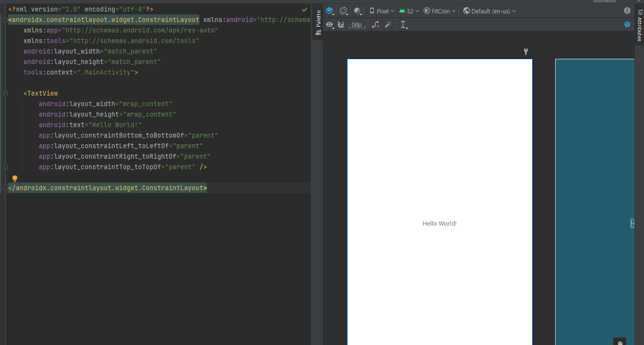Click the xmlns:app declaration line
Viewport: 644px width, 345px height.
click(x=121, y=30)
